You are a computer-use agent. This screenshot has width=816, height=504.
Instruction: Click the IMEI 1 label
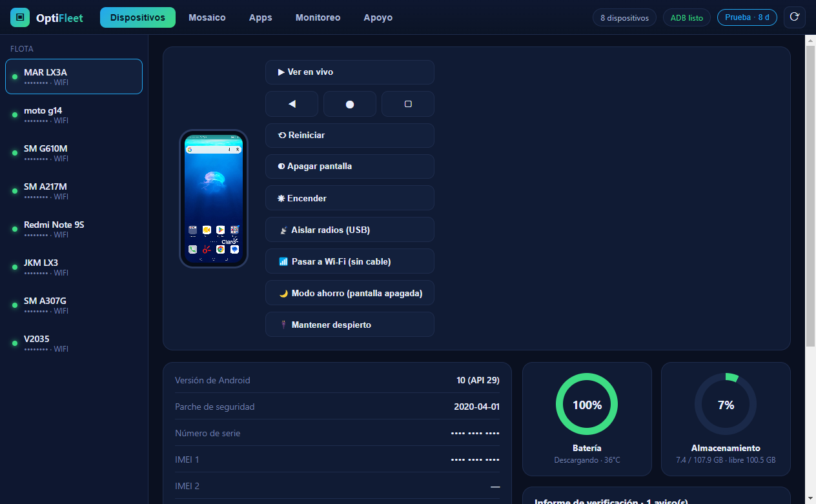[x=187, y=459]
